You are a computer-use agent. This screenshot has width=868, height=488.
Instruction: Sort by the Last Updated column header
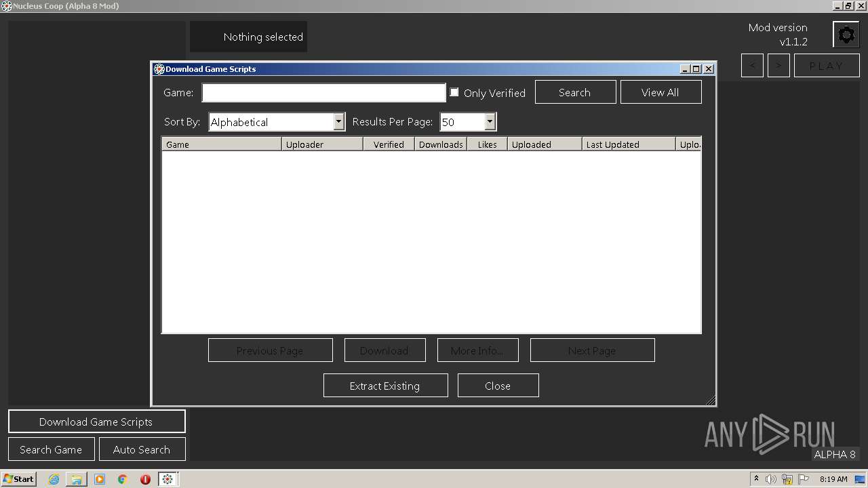coord(629,144)
